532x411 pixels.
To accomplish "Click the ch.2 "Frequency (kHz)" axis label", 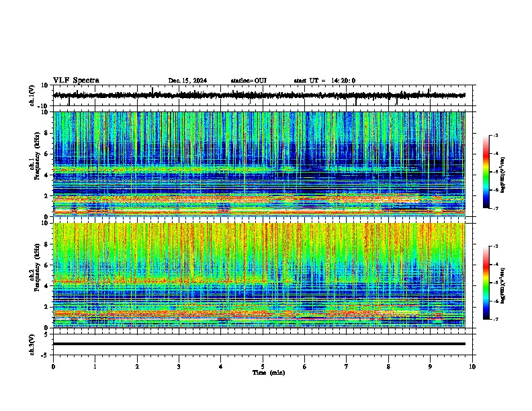I will [x=37, y=267].
